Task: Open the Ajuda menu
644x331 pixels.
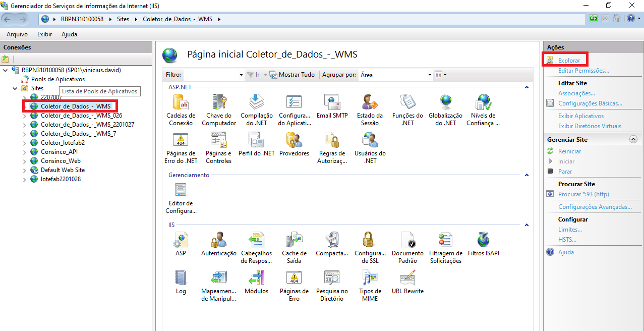Action: [x=69, y=34]
